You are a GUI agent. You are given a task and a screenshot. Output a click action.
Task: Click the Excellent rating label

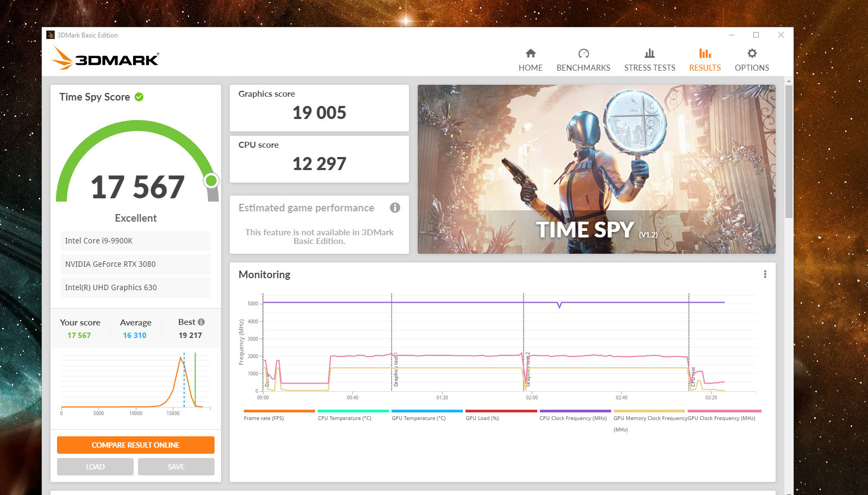(x=136, y=218)
